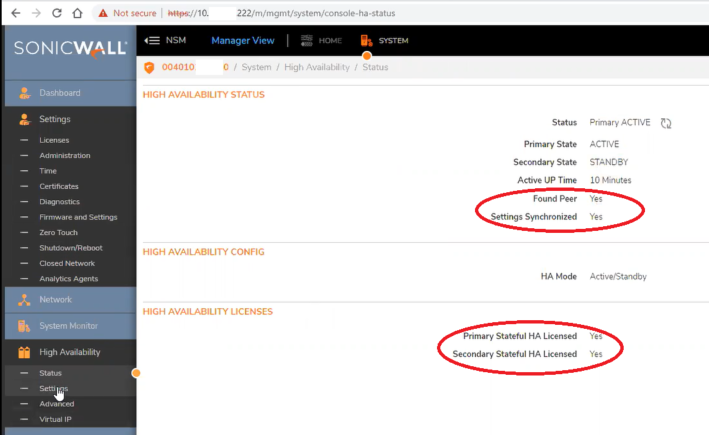Open the HOME tab
This screenshot has height=435, width=709.
click(x=321, y=41)
